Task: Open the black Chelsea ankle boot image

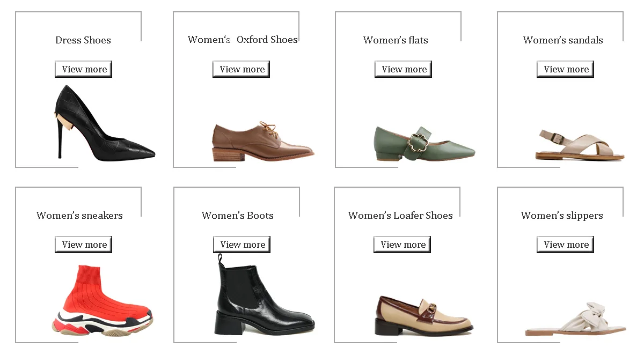Action: coord(265,298)
